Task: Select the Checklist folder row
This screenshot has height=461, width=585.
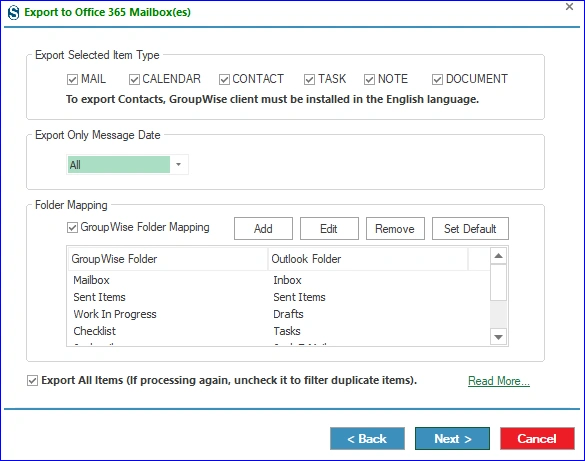Action: point(278,331)
